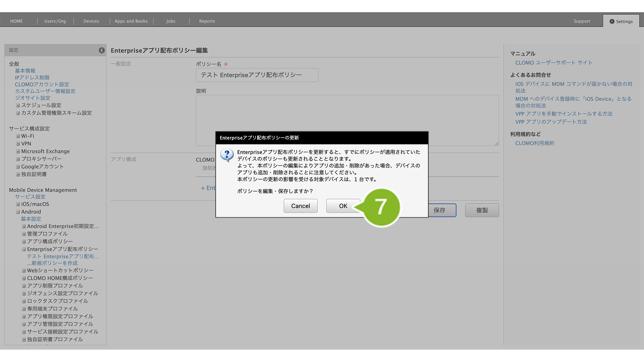Open the IPアドレス制限 settings link
This screenshot has height=362, width=644.
pos(32,77)
